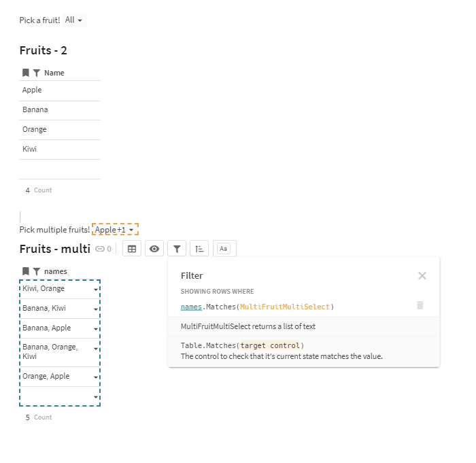Open the Aa text formatting icon

[224, 249]
